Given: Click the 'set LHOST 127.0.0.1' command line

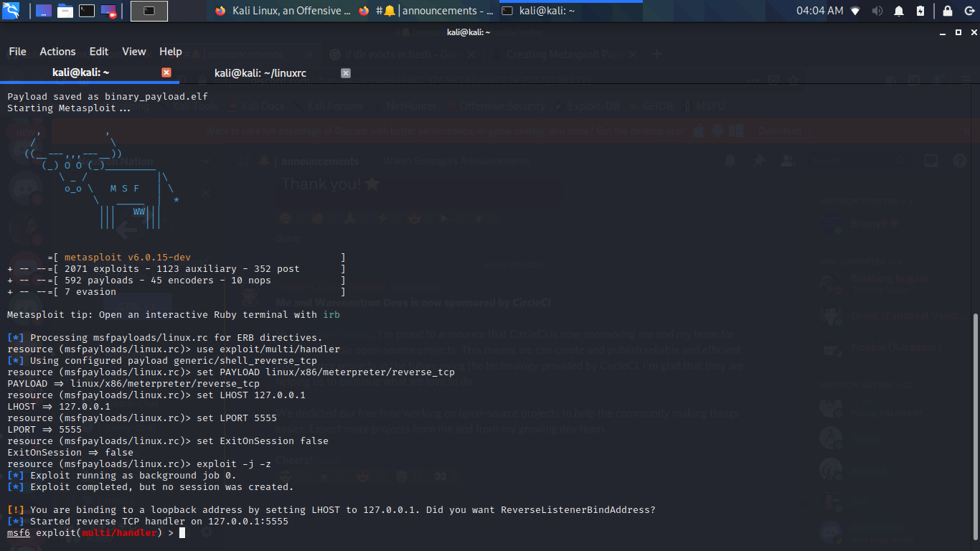Looking at the screenshot, I should tap(156, 395).
